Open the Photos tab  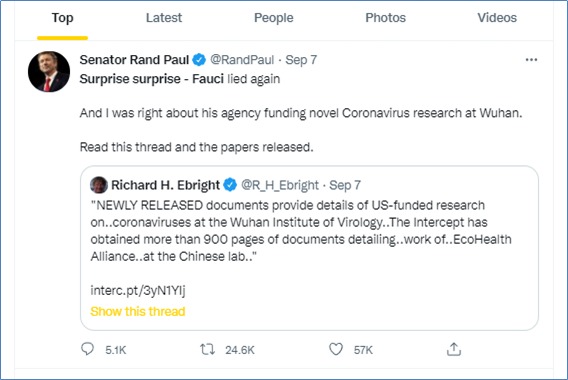(385, 18)
